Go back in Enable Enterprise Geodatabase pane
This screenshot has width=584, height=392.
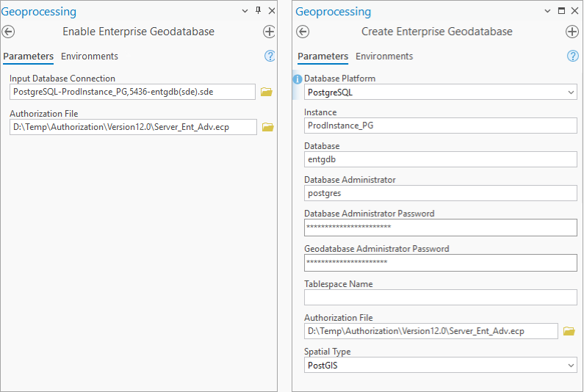(8, 32)
